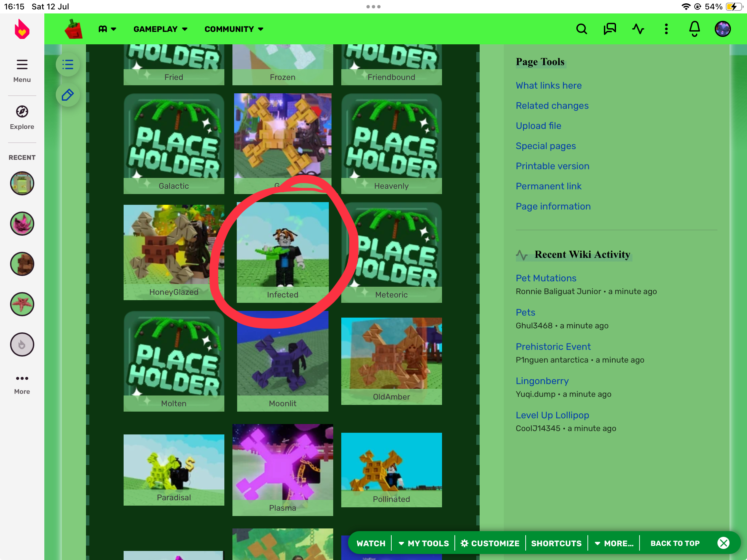Open the discussions chat bubbles icon
The width and height of the screenshot is (747, 560).
(610, 29)
